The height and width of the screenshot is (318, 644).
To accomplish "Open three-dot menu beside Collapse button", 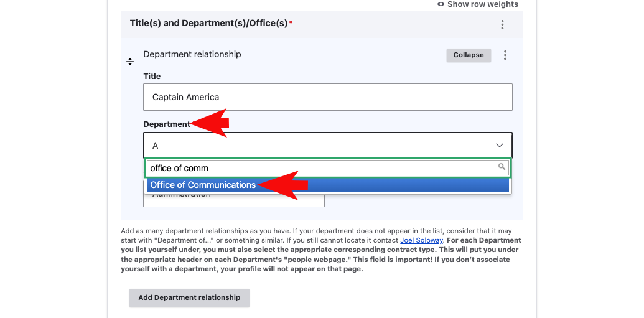I will click(x=505, y=55).
